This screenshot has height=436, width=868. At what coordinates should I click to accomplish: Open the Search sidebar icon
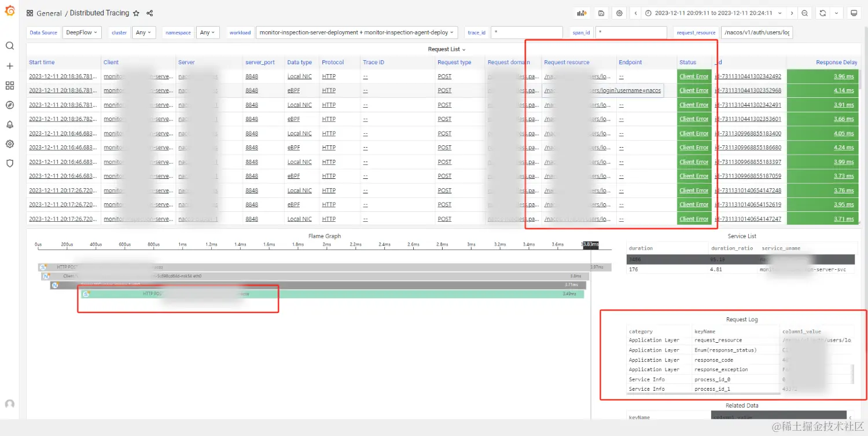(9, 46)
